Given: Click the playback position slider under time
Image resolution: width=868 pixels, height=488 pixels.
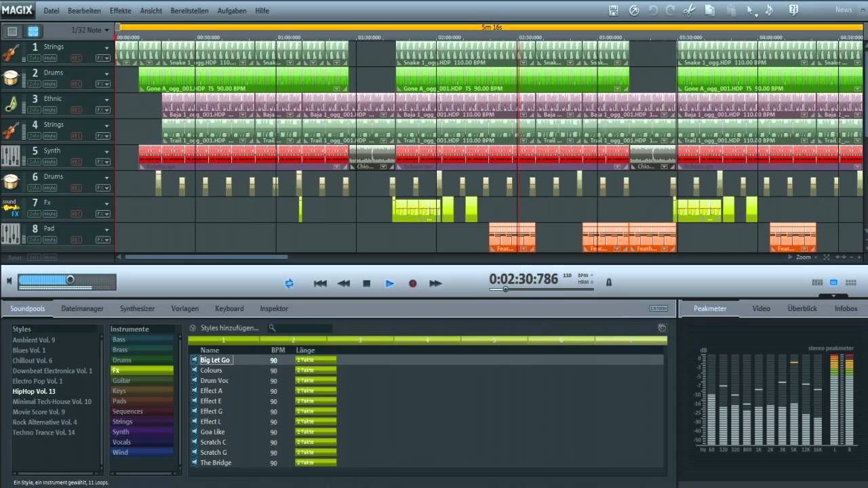Looking at the screenshot, I should 541,289.
